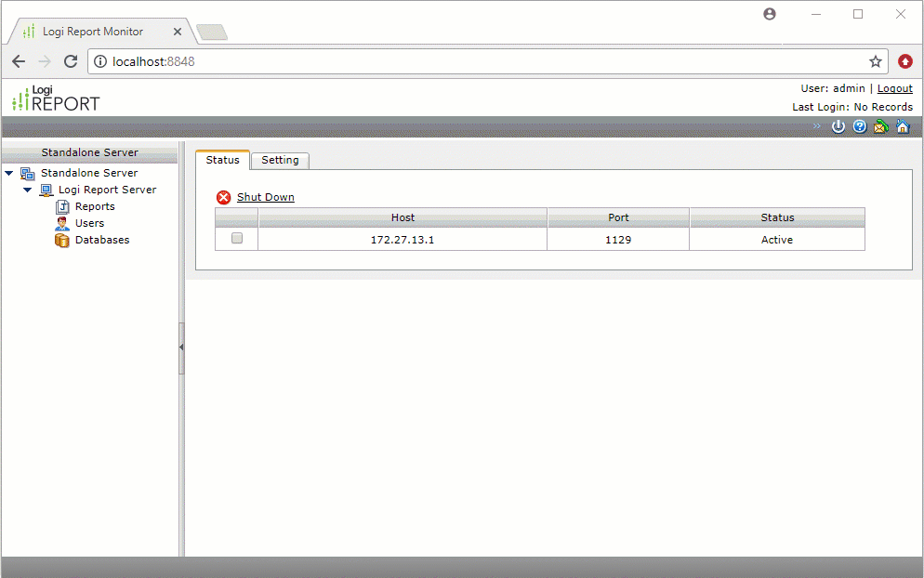Click the bookmark star in the address bar
The width and height of the screenshot is (924, 578).
875,61
